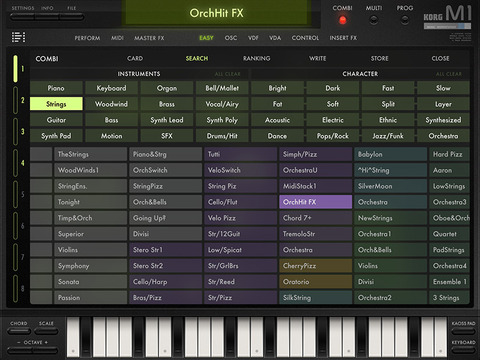
Task: Open the SCALE button
Action: [46, 331]
